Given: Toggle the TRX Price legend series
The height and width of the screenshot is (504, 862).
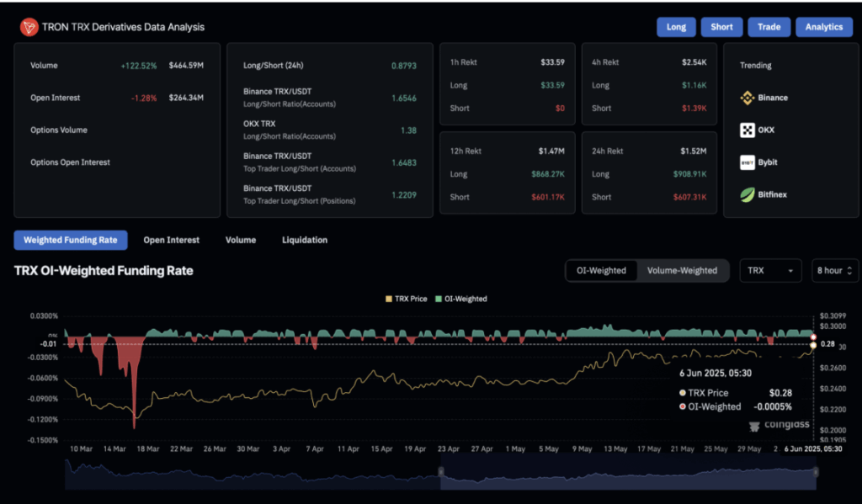Looking at the screenshot, I should (x=407, y=299).
